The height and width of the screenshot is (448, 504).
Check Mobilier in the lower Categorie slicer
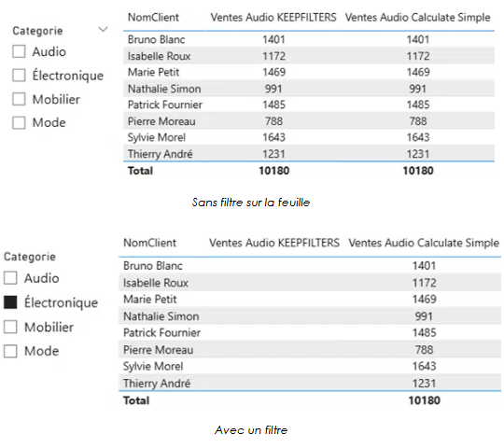tap(10, 327)
